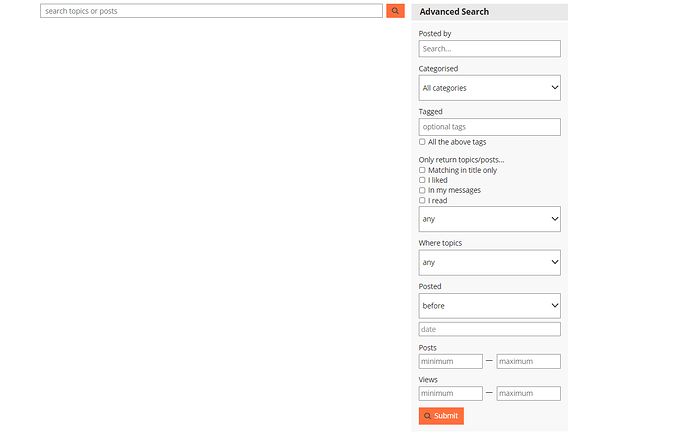Click the Where topics label
The width and height of the screenshot is (690, 443).
click(x=440, y=243)
